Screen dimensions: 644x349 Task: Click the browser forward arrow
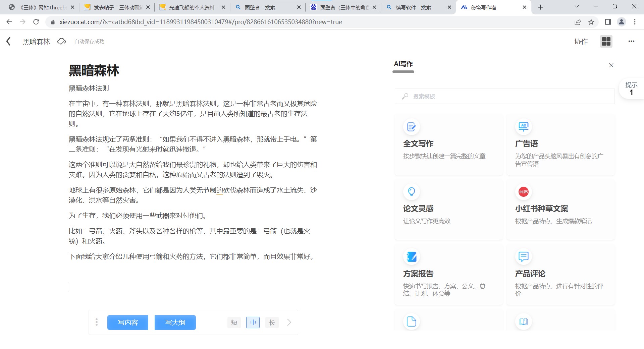point(22,22)
